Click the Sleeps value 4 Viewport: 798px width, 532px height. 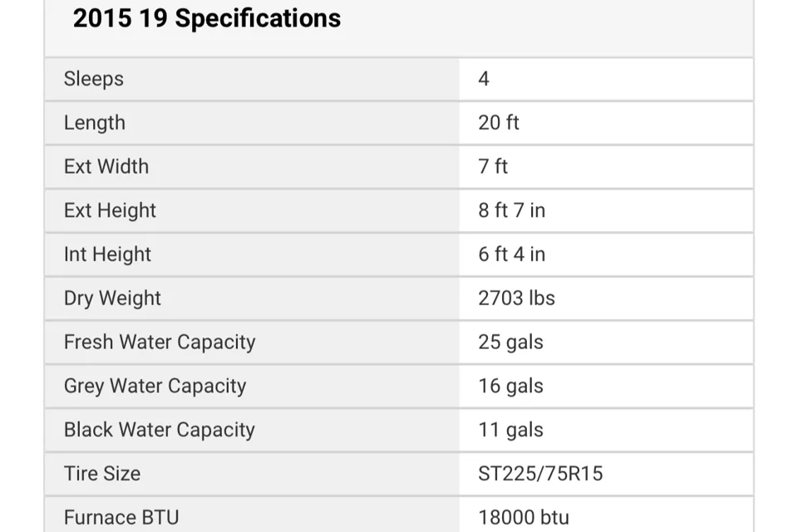484,79
